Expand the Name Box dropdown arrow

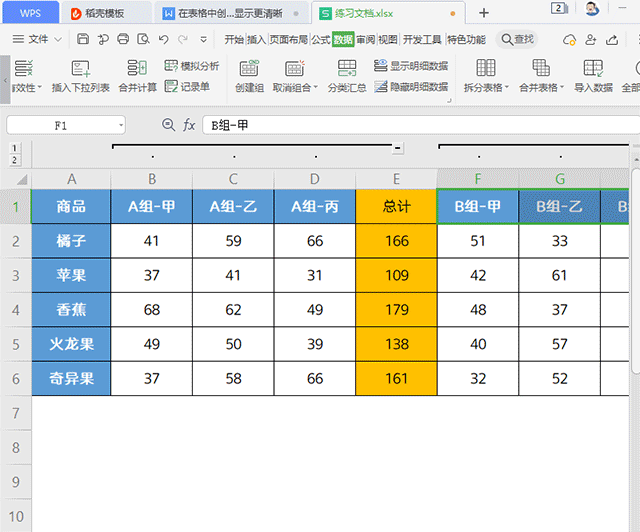click(121, 125)
